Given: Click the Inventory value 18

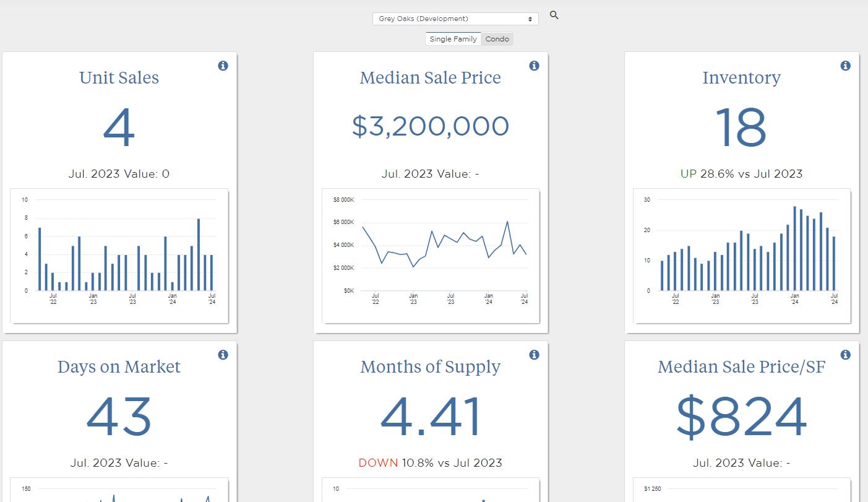Looking at the screenshot, I should [741, 128].
